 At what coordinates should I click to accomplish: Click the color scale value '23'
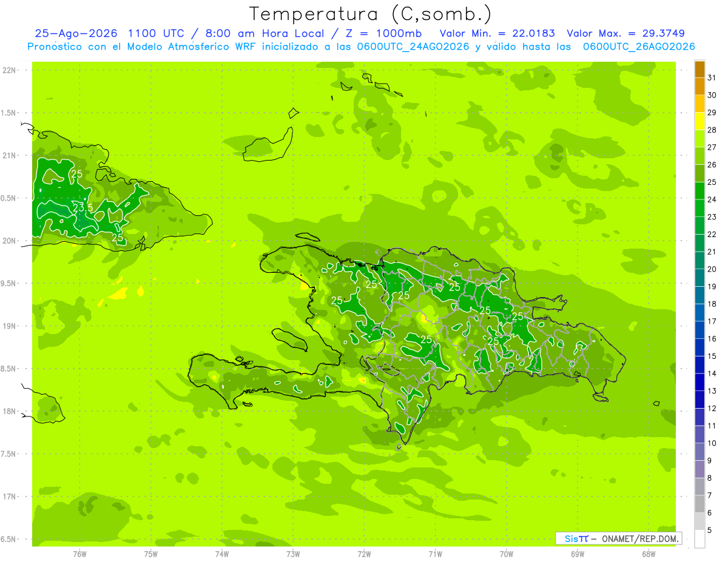[712, 217]
